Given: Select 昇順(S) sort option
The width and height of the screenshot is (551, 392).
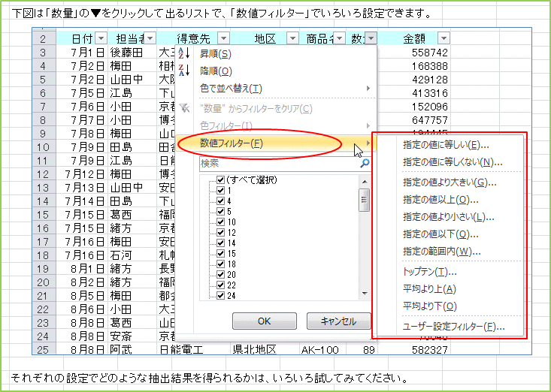Looking at the screenshot, I should click(275, 54).
